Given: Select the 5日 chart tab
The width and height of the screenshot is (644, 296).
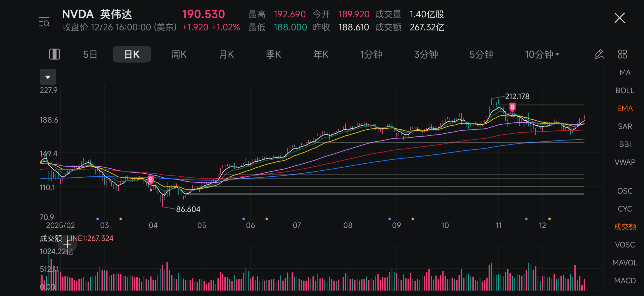Looking at the screenshot, I should coord(90,54).
